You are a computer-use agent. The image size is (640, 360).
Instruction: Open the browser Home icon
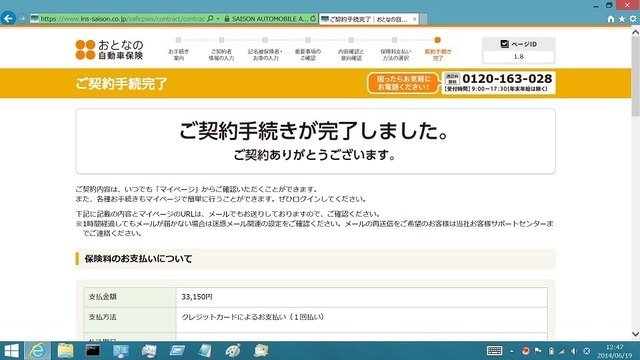click(611, 19)
